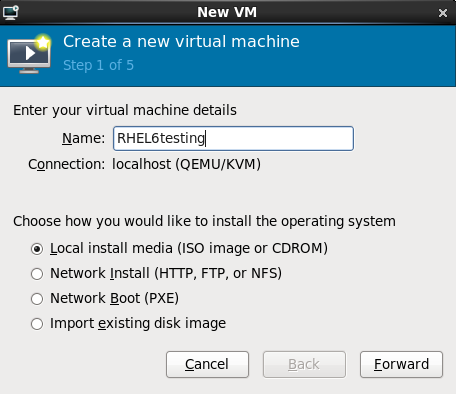Screen dimensions: 456x394
Task: Click the 'Step 1 of 5' text
Action: tap(98, 65)
